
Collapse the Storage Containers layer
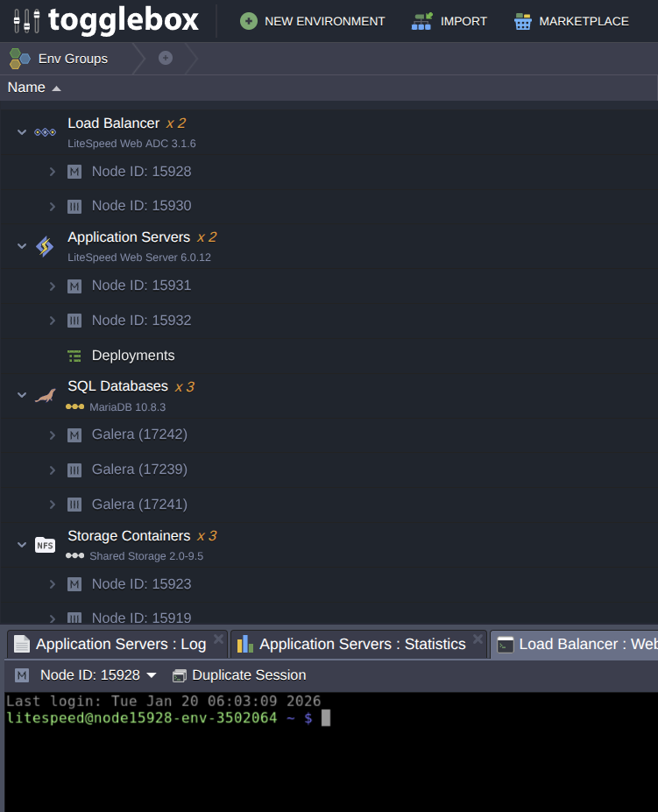[22, 545]
